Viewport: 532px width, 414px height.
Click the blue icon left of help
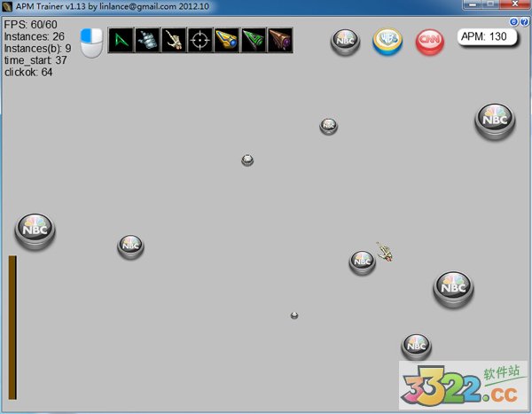point(514,22)
